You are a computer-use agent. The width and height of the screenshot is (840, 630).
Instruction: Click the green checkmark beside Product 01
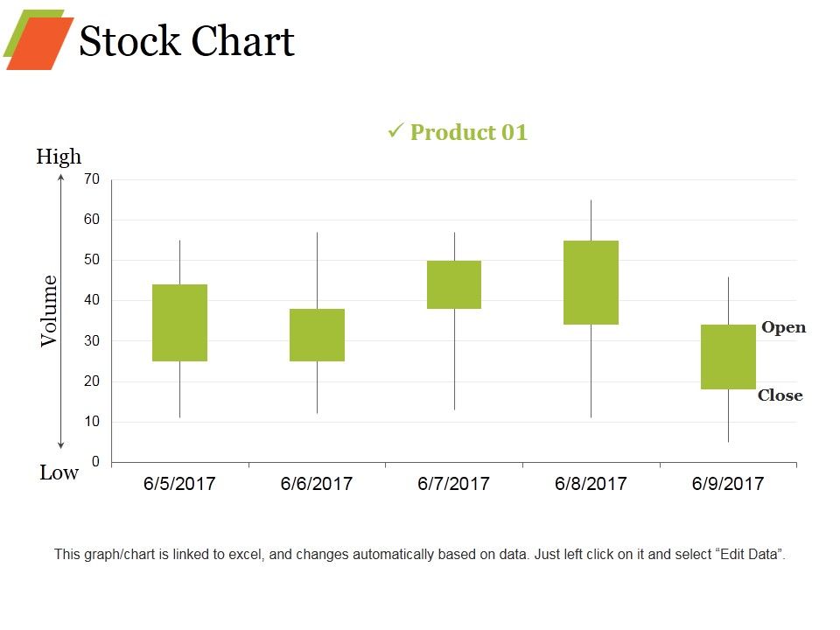[395, 130]
